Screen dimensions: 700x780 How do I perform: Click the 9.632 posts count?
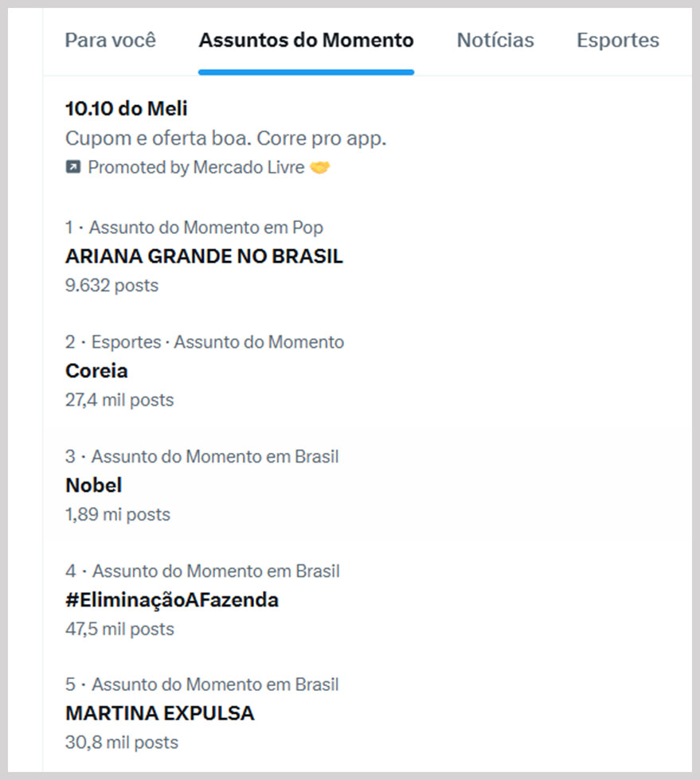pos(111,286)
